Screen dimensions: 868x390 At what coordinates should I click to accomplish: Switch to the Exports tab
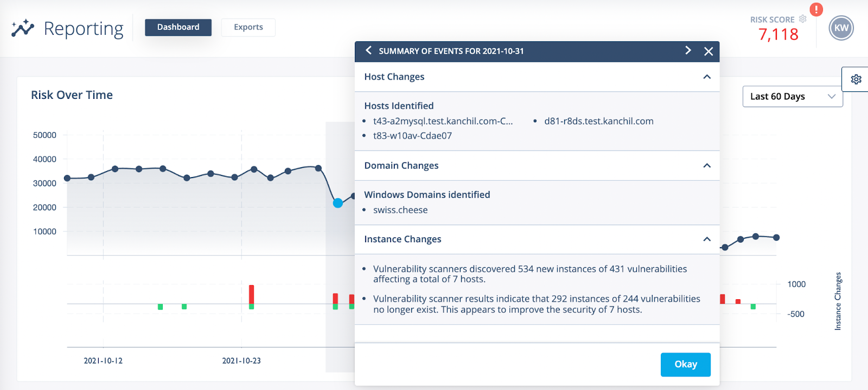248,27
